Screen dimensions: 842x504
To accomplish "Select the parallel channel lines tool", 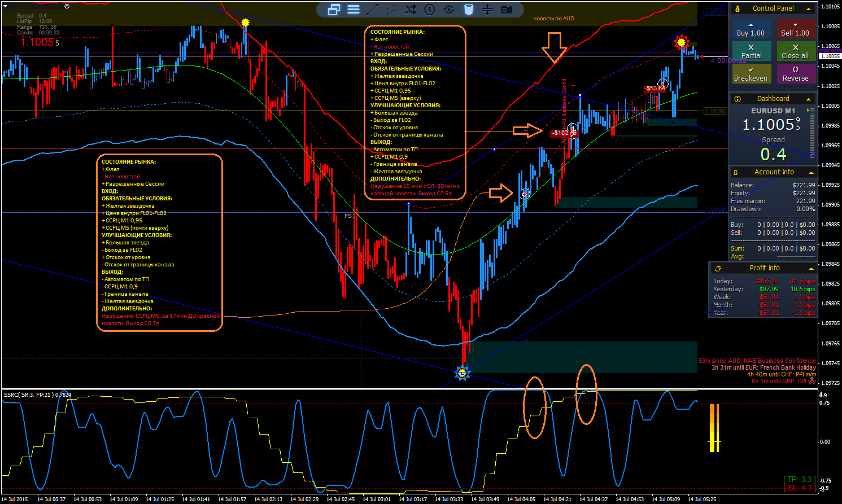I will pos(391,10).
